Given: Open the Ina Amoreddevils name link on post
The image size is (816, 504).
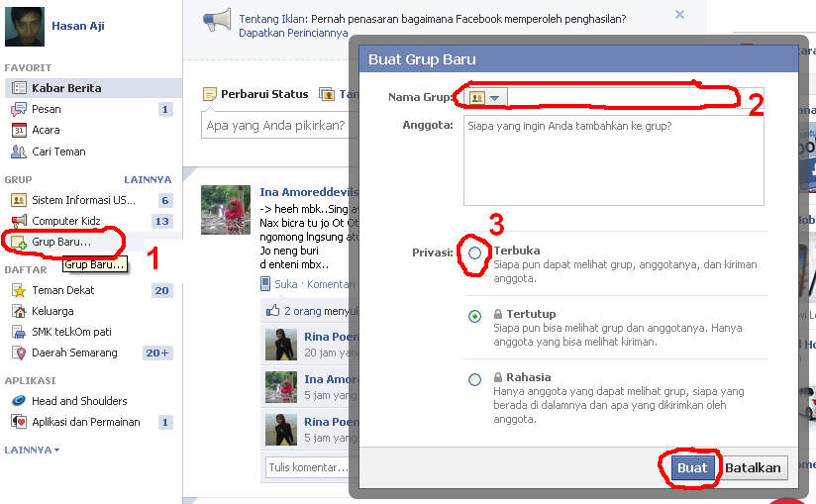Looking at the screenshot, I should pos(309,192).
